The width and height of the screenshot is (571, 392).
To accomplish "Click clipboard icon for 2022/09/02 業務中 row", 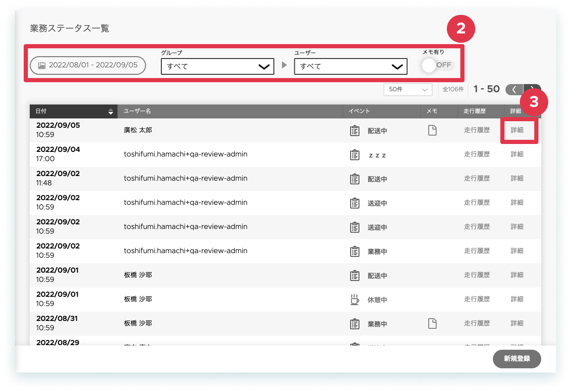I will pyautogui.click(x=355, y=251).
